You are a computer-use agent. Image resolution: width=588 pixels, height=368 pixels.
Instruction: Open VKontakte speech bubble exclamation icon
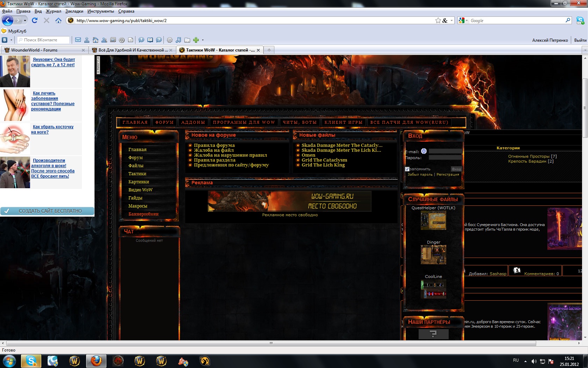pyautogui.click(x=141, y=40)
